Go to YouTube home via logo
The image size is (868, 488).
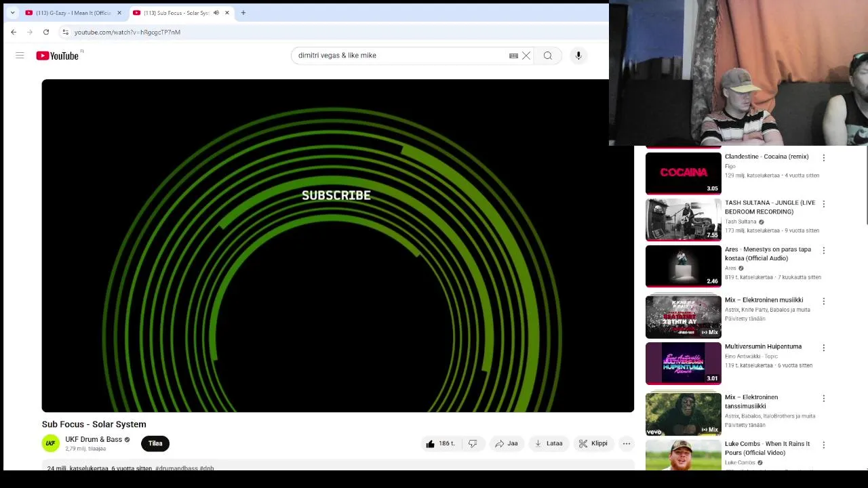click(59, 56)
